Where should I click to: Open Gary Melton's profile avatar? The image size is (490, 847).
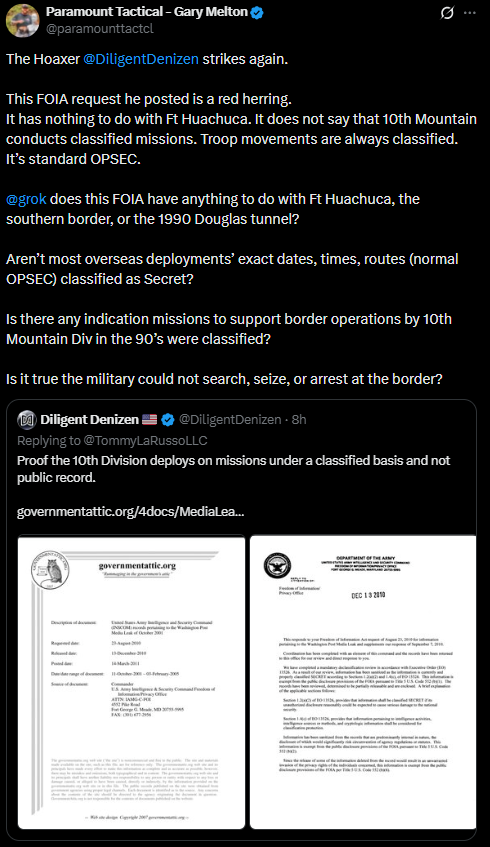tap(23, 20)
